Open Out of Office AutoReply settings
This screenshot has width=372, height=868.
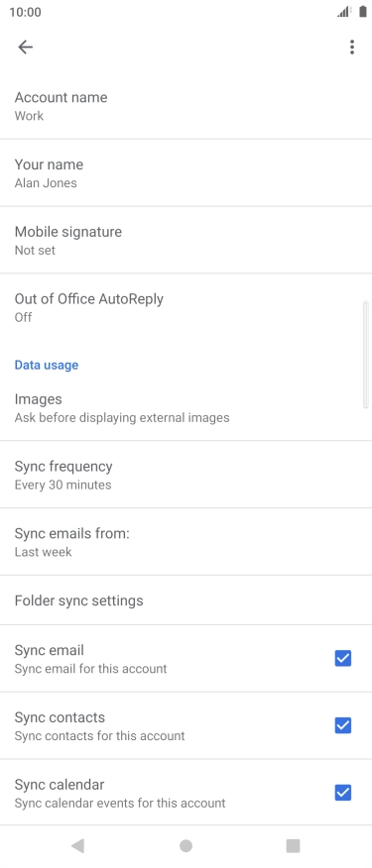point(186,307)
